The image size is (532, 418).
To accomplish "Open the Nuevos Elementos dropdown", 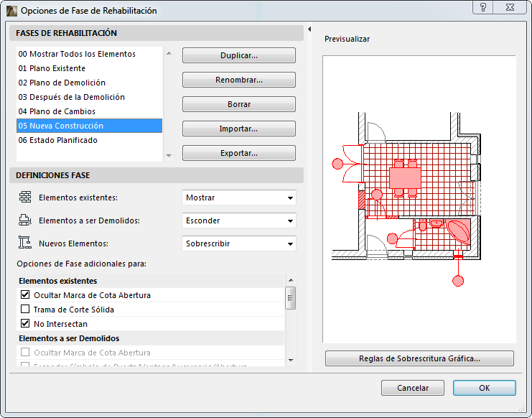I will 239,243.
